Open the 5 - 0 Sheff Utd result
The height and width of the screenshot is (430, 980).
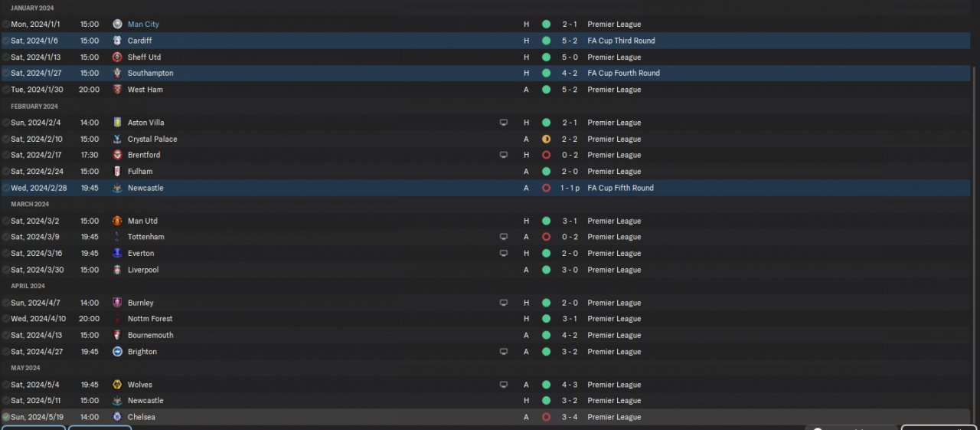(x=570, y=57)
